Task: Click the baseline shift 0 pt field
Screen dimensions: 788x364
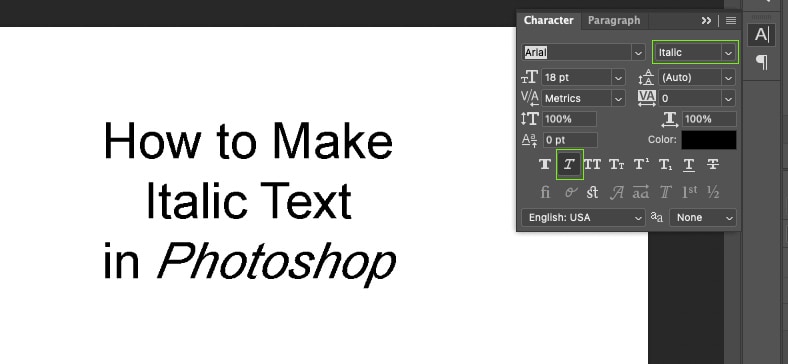Action: (x=570, y=140)
